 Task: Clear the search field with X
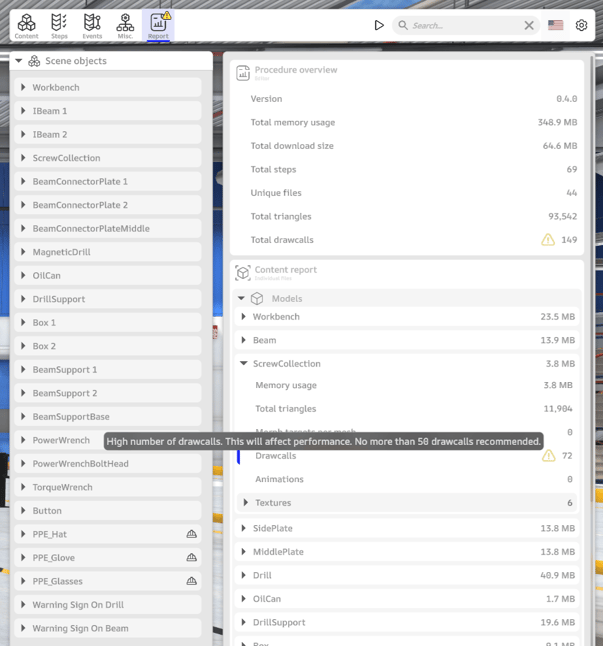pyautogui.click(x=530, y=25)
